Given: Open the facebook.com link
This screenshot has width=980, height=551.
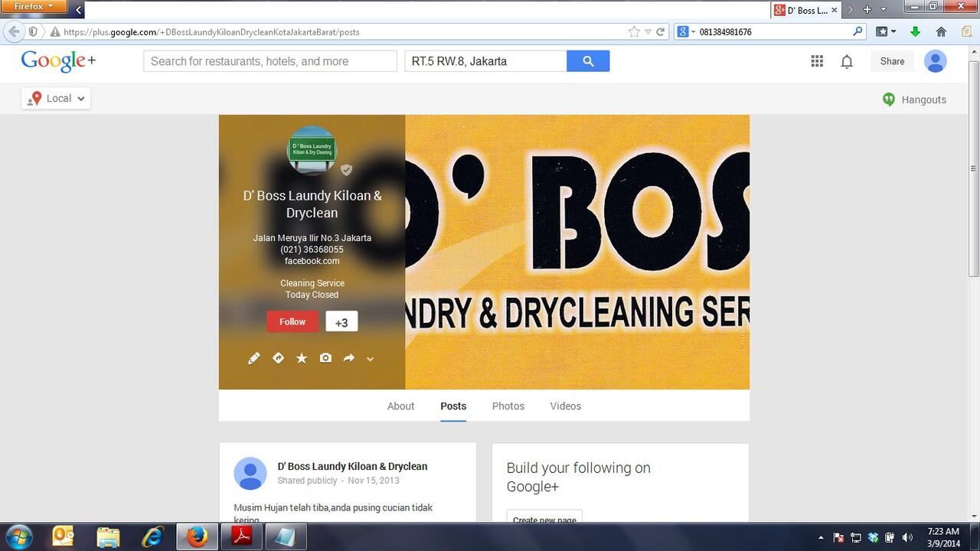Looking at the screenshot, I should (x=312, y=261).
